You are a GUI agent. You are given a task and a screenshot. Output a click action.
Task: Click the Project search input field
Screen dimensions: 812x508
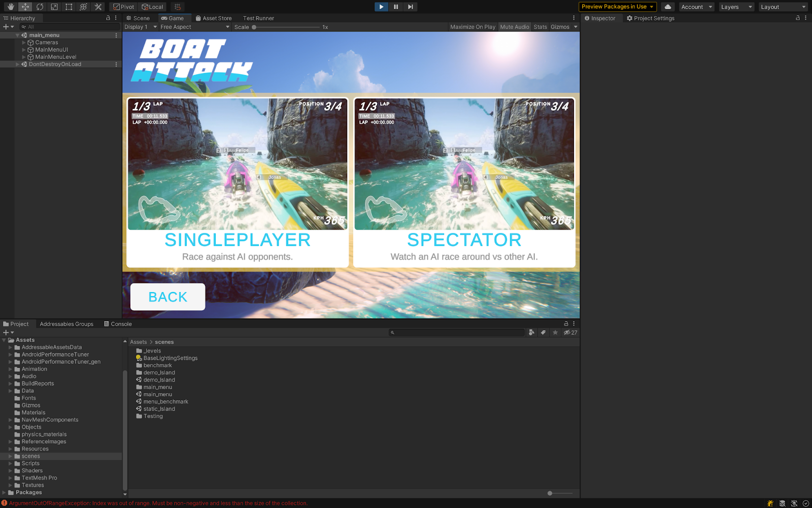(x=459, y=333)
